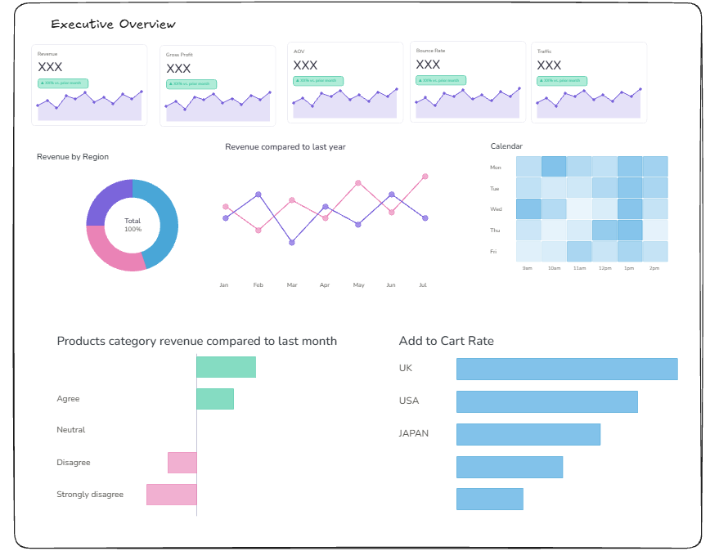Click the Executive Overview heading
The image size is (728, 560).
pyautogui.click(x=113, y=25)
